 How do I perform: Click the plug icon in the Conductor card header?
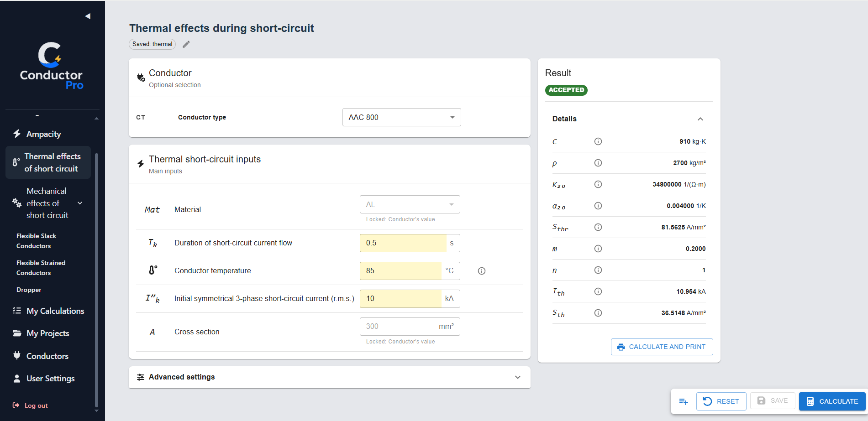coord(141,78)
